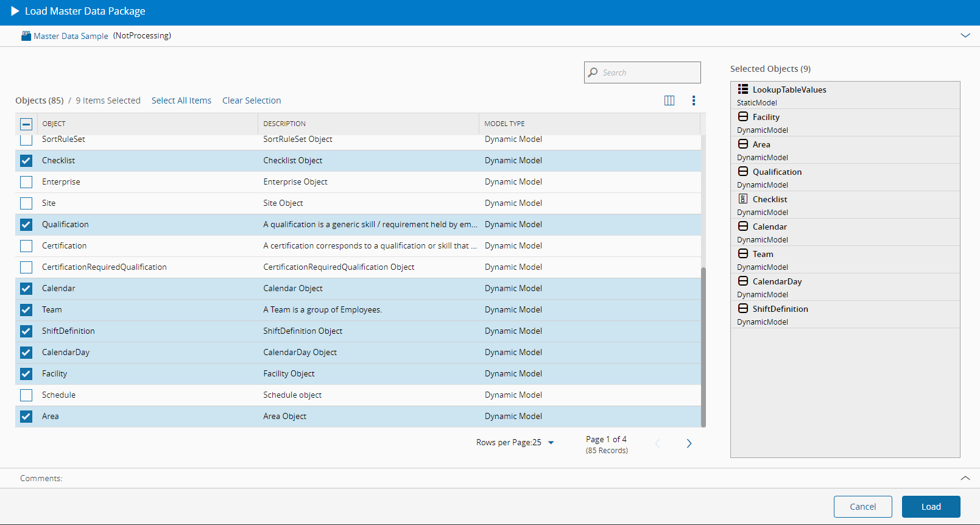Open the three-dot more options menu
The height and width of the screenshot is (525, 980).
pos(693,100)
